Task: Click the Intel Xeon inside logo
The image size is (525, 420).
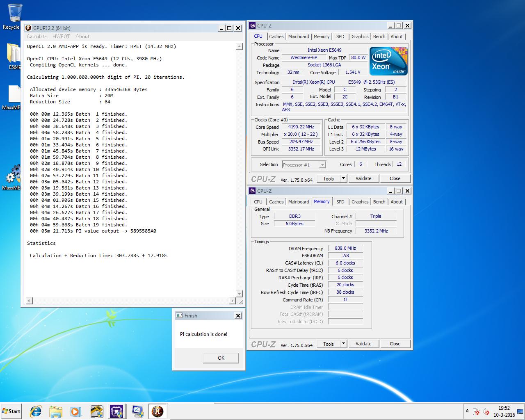Action: point(388,61)
